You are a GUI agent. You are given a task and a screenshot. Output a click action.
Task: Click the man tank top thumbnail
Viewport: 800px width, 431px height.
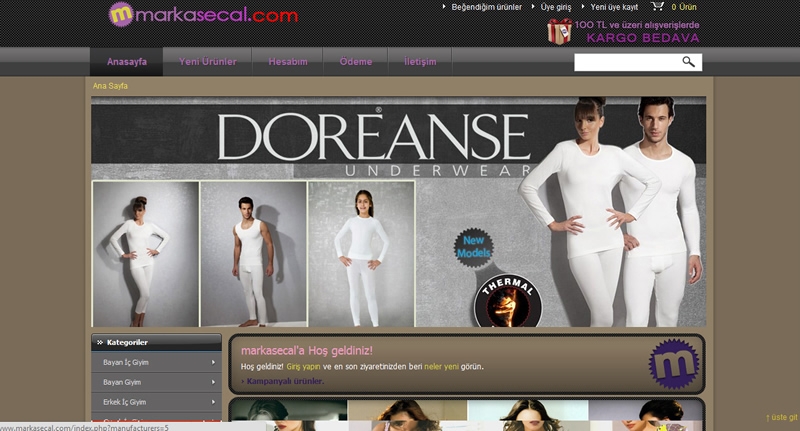(x=254, y=254)
